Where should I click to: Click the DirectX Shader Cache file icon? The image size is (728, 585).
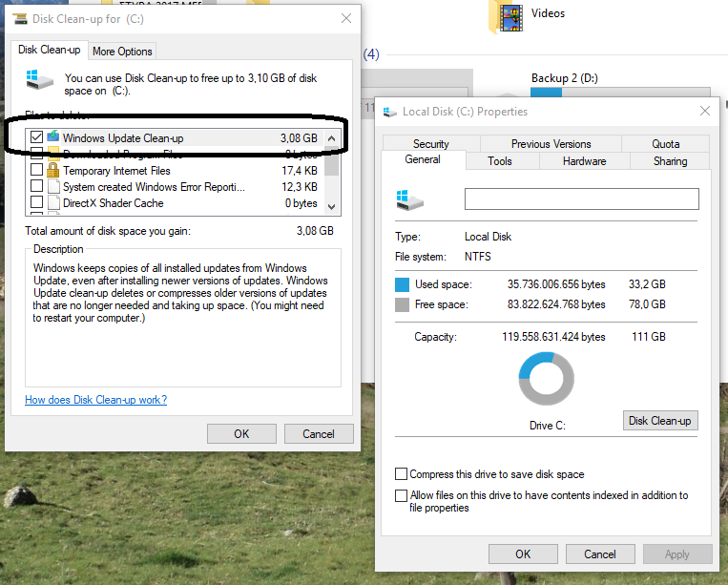[53, 203]
